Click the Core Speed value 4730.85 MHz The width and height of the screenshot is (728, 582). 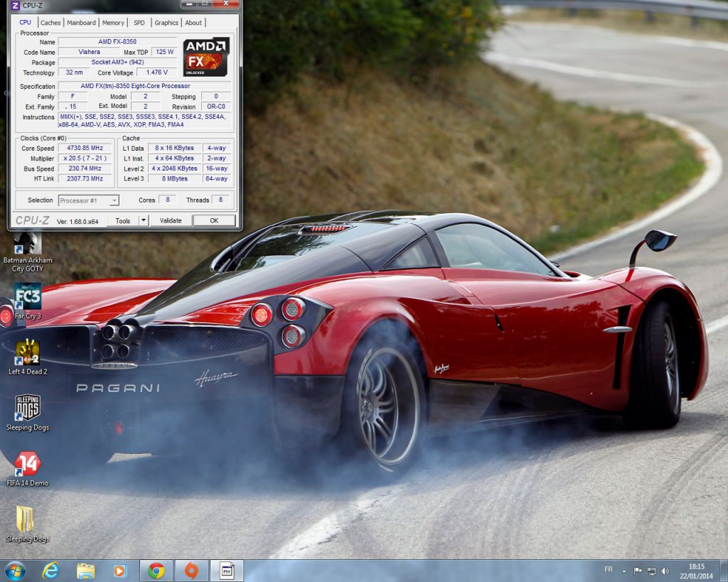(85, 148)
